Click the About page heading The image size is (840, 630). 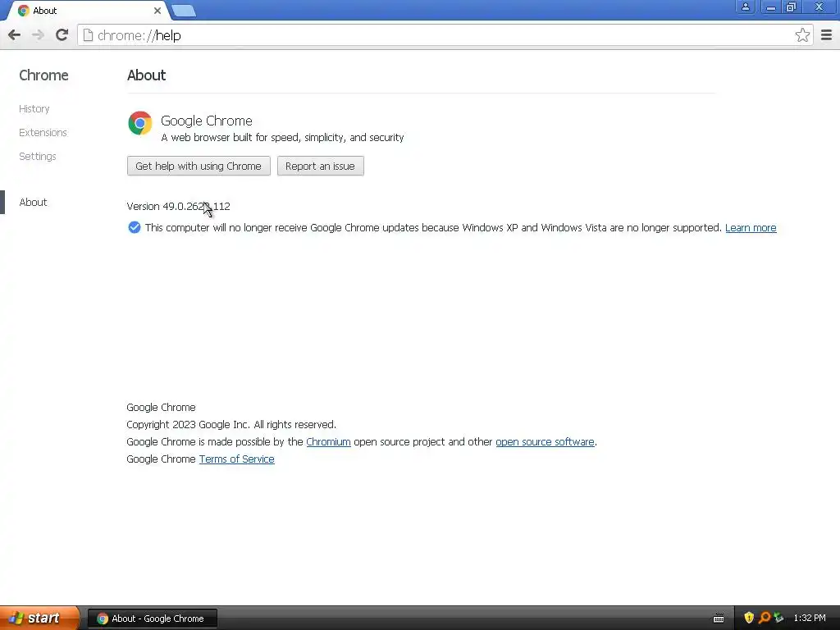tap(146, 75)
